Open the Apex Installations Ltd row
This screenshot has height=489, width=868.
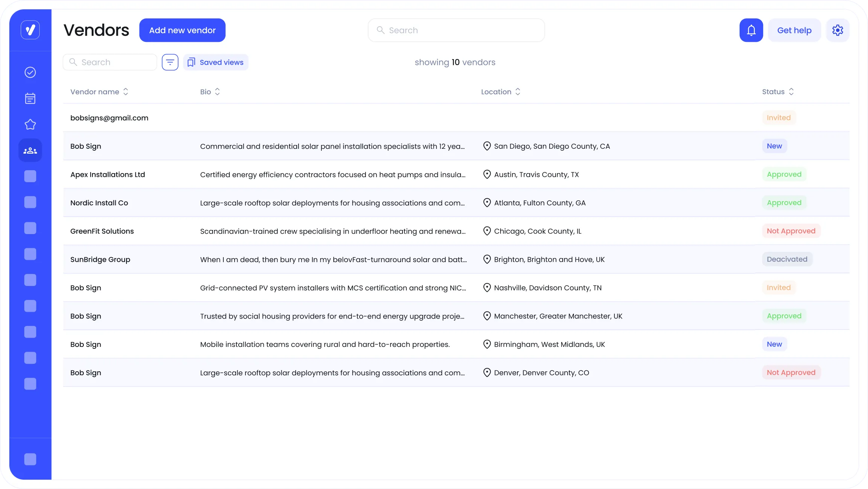point(108,175)
